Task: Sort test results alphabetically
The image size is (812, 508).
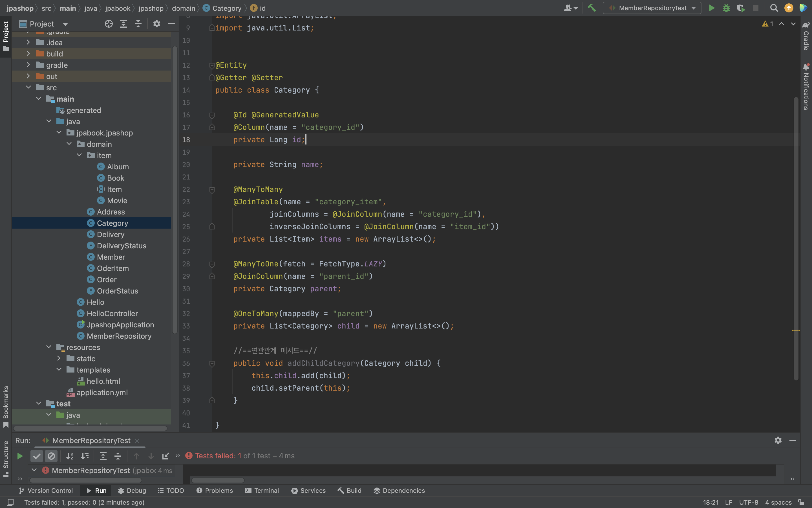Action: [x=70, y=456]
